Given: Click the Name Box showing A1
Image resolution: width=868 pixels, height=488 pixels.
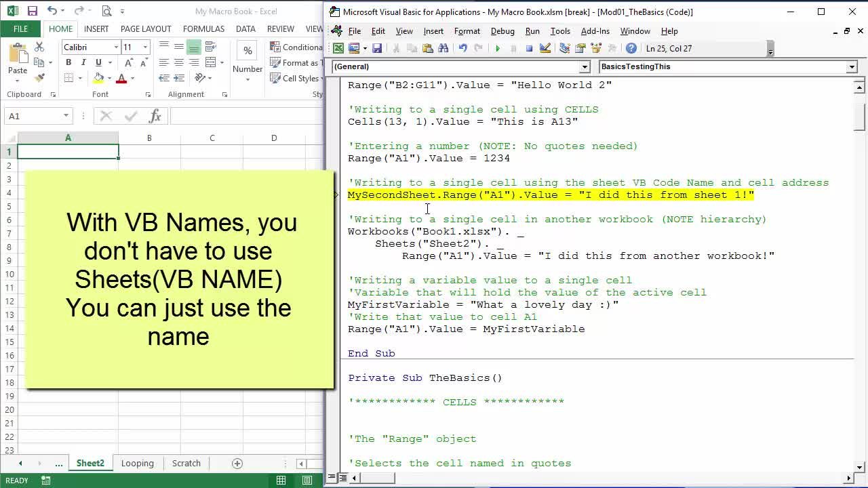Looking at the screenshot, I should point(33,116).
